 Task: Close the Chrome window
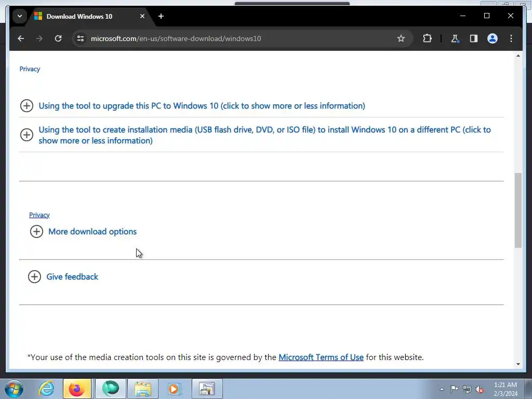click(x=510, y=16)
